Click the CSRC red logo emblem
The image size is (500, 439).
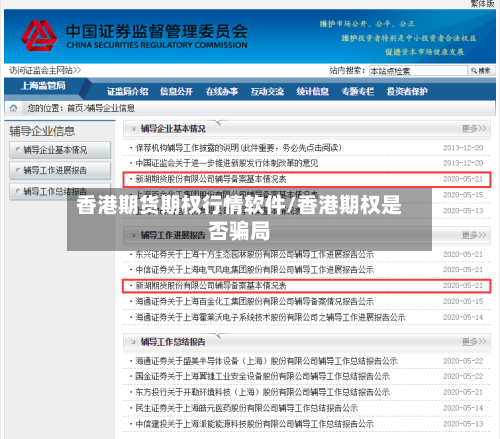coord(39,36)
